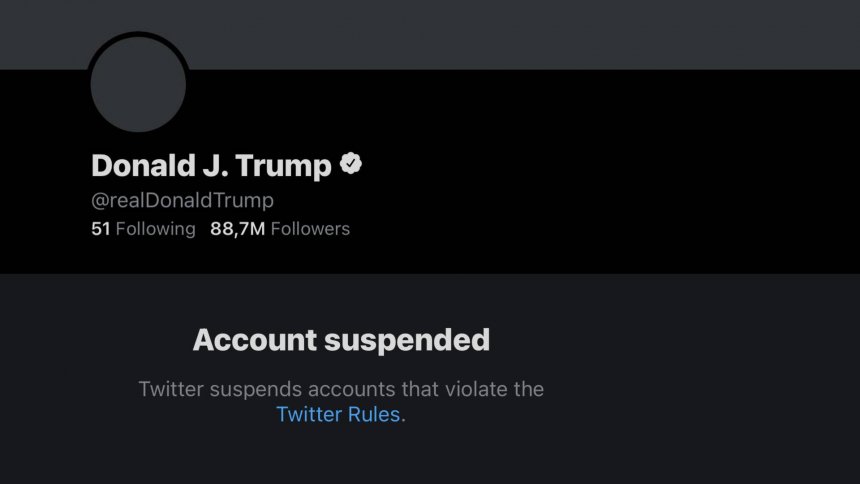Click the Donald J. Trump display name

click(211, 166)
